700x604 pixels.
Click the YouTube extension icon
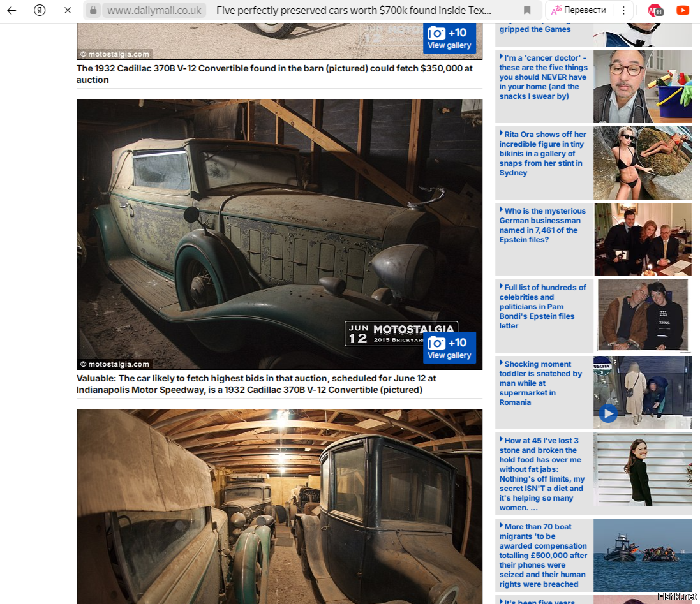[x=682, y=10]
